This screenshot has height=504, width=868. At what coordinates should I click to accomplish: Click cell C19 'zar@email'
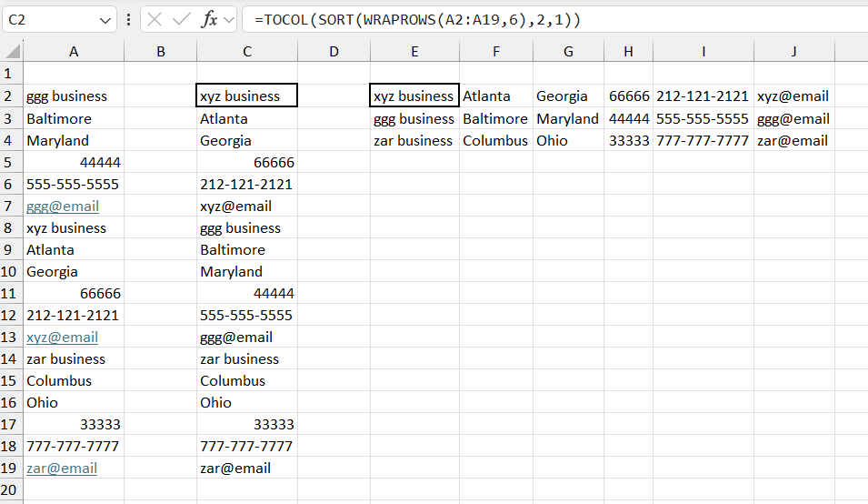point(247,469)
